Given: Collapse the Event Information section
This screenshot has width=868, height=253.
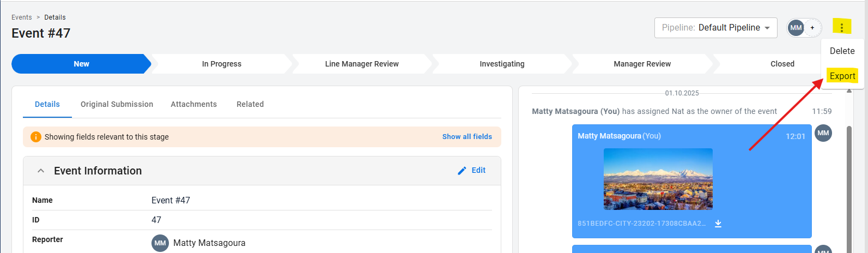Looking at the screenshot, I should click(x=41, y=171).
